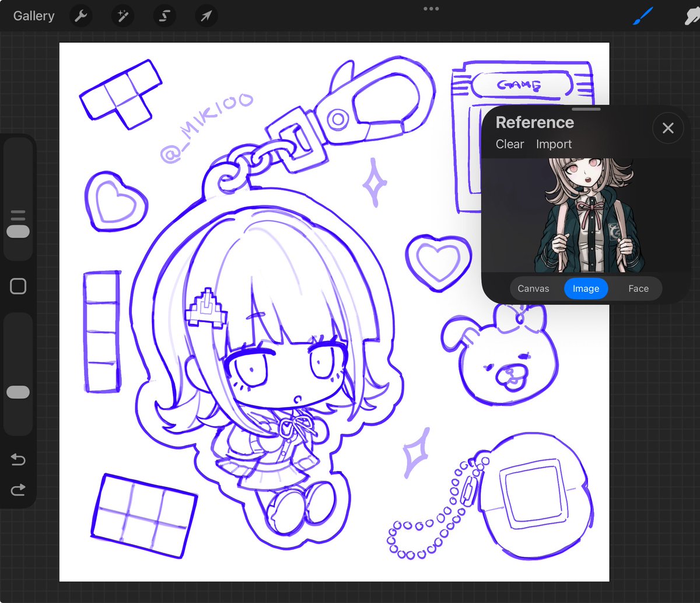Open the Adjustments magic wand menu
The width and height of the screenshot is (700, 603).
point(123,16)
